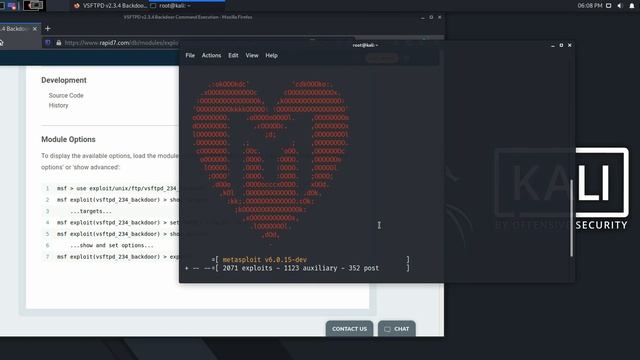Maximize the root@kali terminal window

[561, 45]
